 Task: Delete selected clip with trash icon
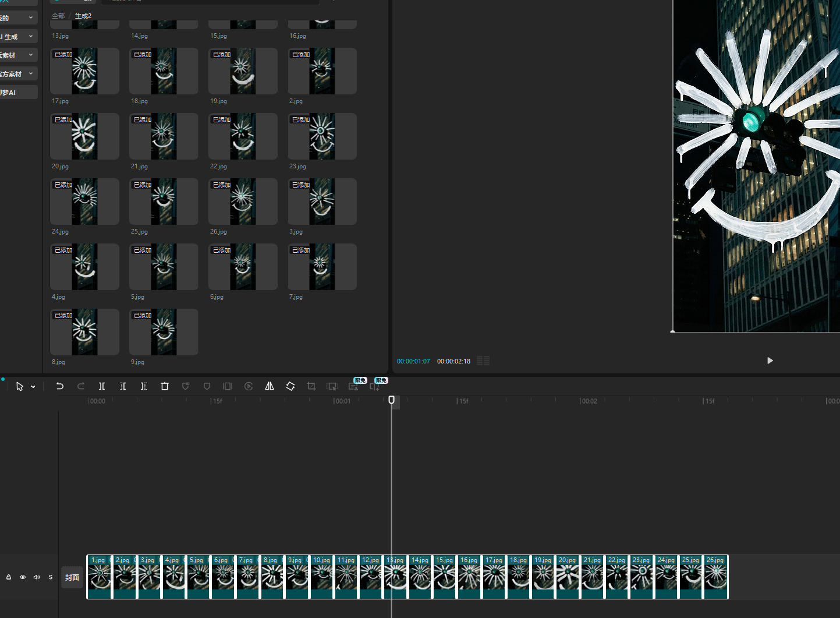165,386
